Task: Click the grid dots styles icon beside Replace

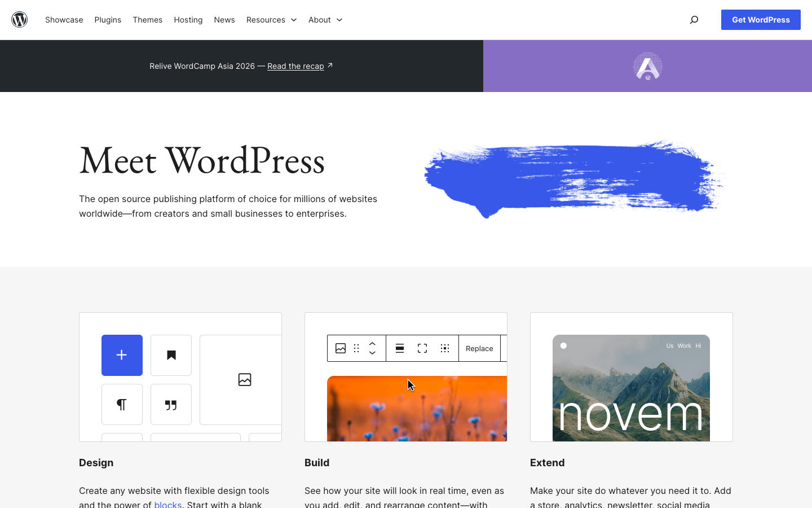Action: (445, 348)
